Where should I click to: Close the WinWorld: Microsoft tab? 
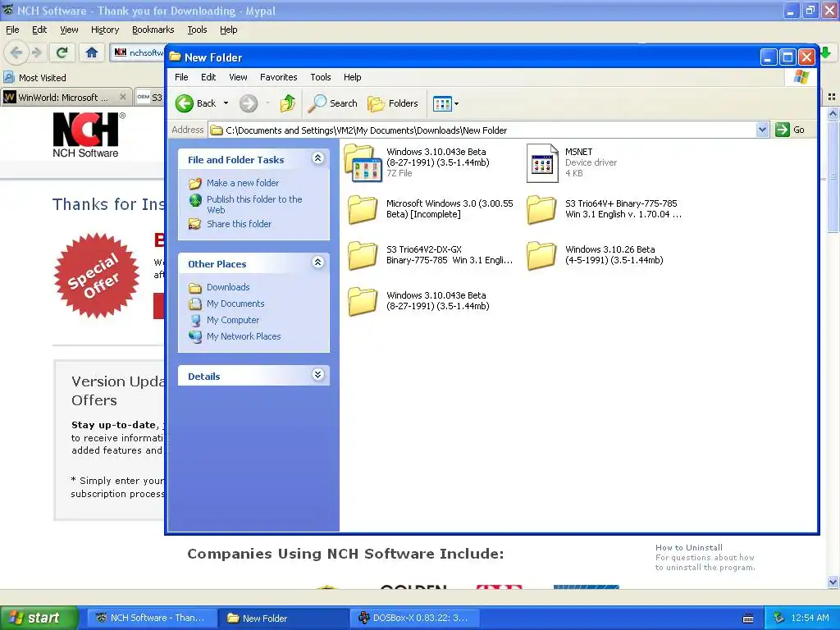pos(123,97)
